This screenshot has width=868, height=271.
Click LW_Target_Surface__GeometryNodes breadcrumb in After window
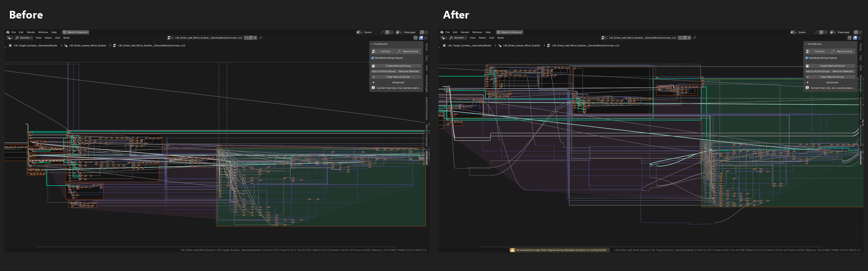pos(469,46)
